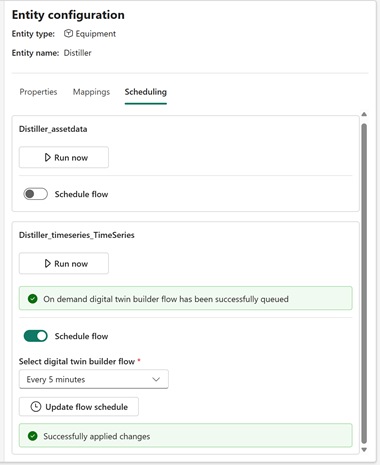Select the Scheduling tab
The width and height of the screenshot is (380, 465).
point(146,92)
